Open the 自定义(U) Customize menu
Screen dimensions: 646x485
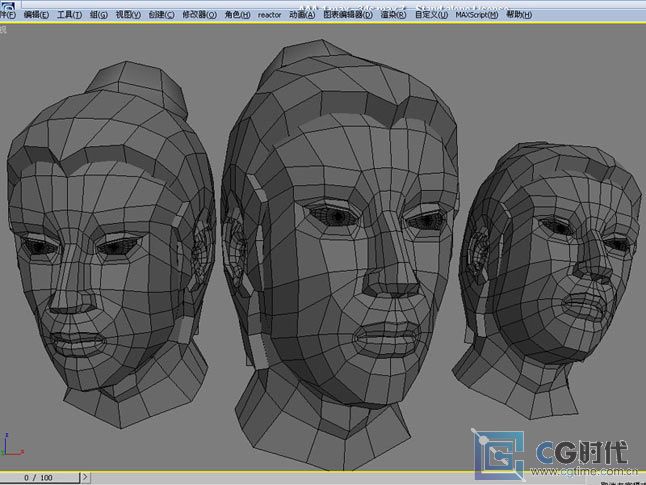[431, 15]
